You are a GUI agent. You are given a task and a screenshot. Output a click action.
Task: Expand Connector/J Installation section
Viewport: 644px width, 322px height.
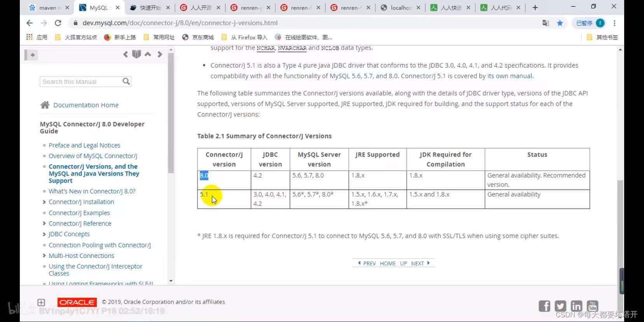[44, 202]
